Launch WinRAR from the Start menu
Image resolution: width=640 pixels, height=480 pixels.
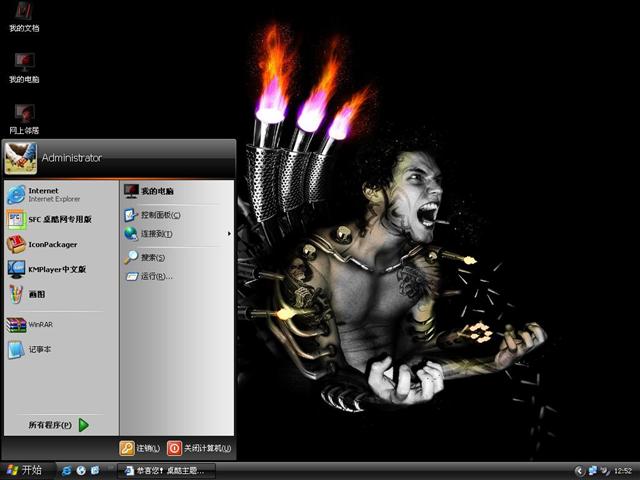40,324
